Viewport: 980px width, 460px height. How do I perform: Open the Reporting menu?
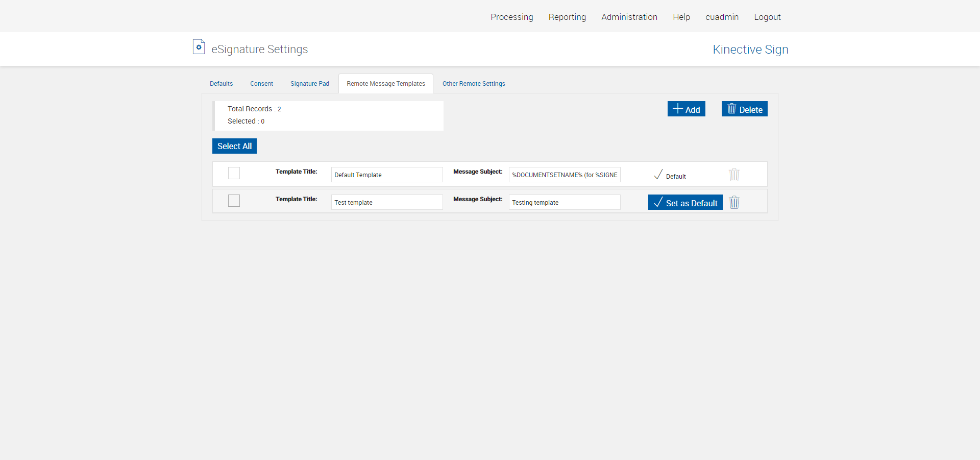[567, 17]
